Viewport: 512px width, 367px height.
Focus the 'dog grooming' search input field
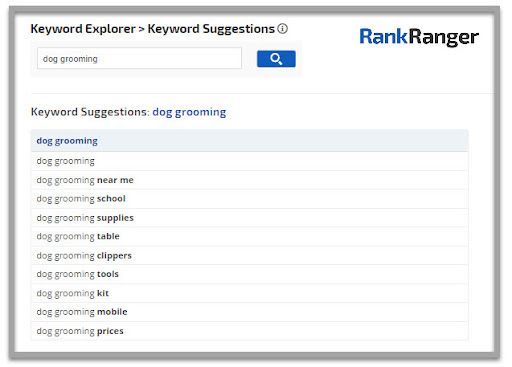click(139, 58)
